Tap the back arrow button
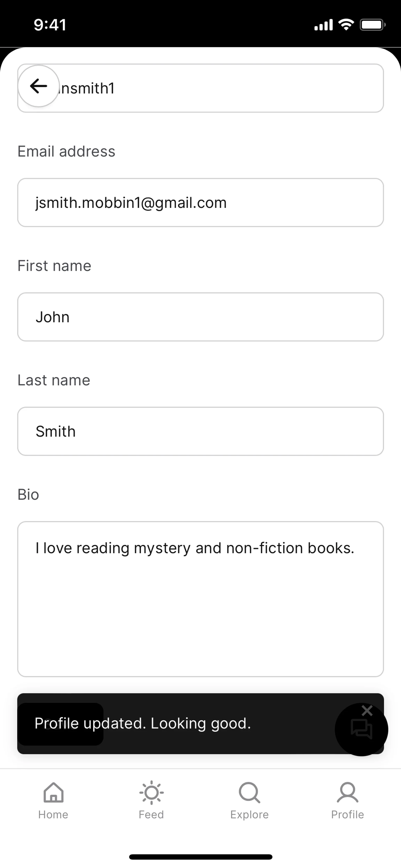This screenshot has width=401, height=868. (x=38, y=86)
